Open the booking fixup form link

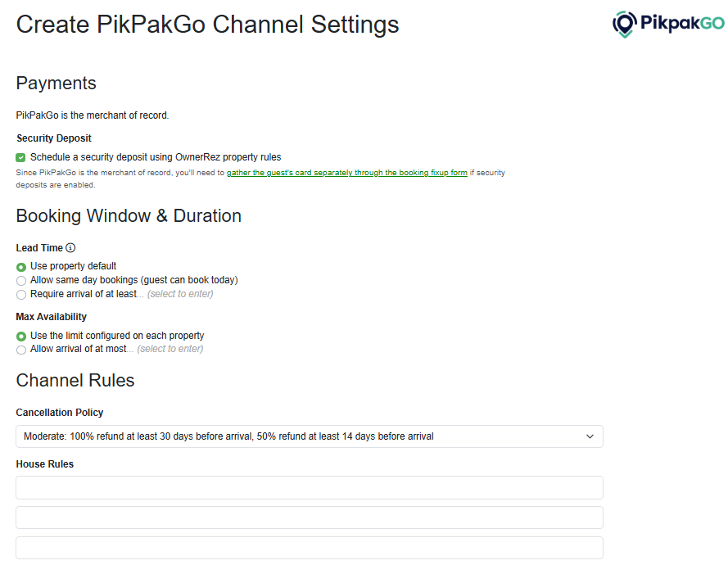click(347, 173)
